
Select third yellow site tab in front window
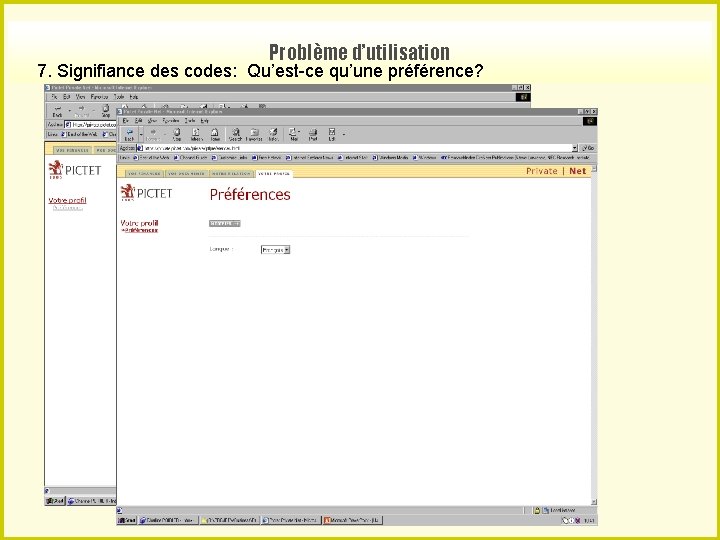pos(231,174)
